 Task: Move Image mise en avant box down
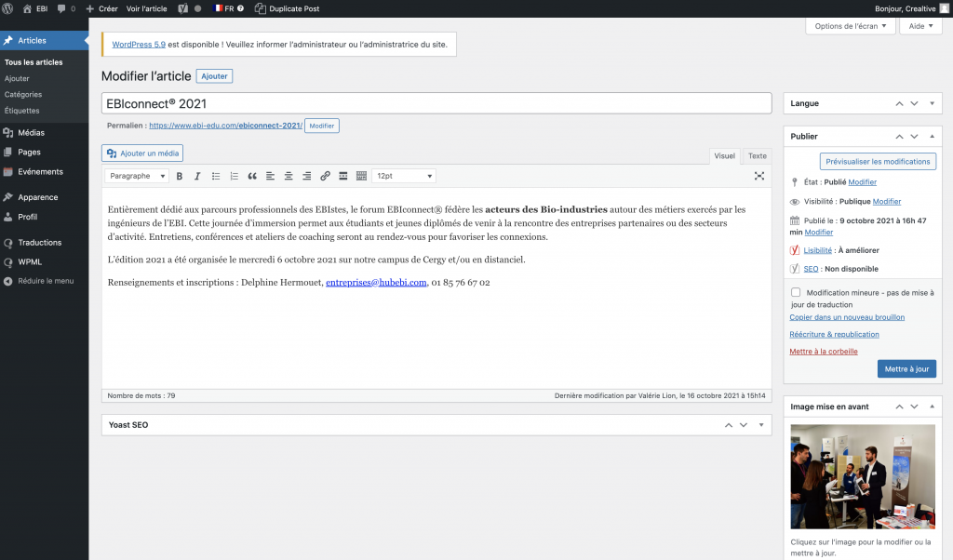coord(914,407)
